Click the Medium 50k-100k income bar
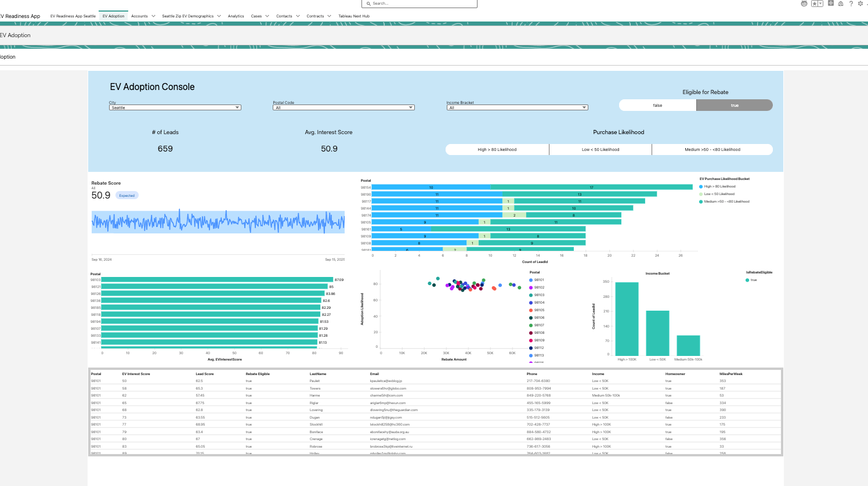This screenshot has width=868, height=486. [688, 345]
